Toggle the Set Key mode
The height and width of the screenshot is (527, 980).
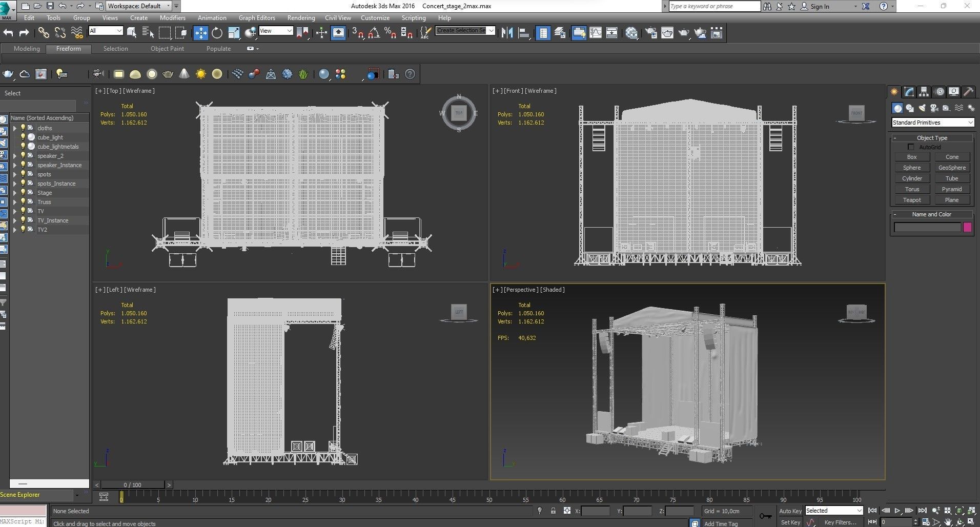pyautogui.click(x=790, y=522)
